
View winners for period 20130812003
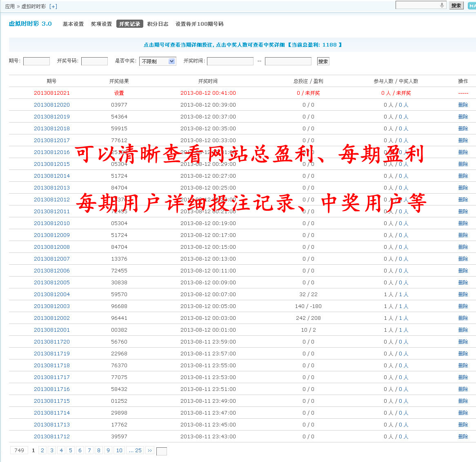404,306
